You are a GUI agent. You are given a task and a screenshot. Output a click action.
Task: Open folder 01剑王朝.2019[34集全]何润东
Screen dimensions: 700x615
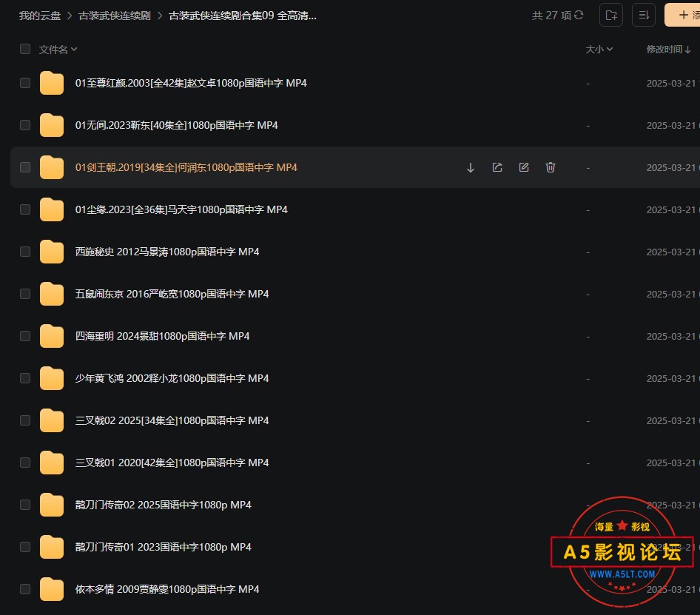click(186, 167)
